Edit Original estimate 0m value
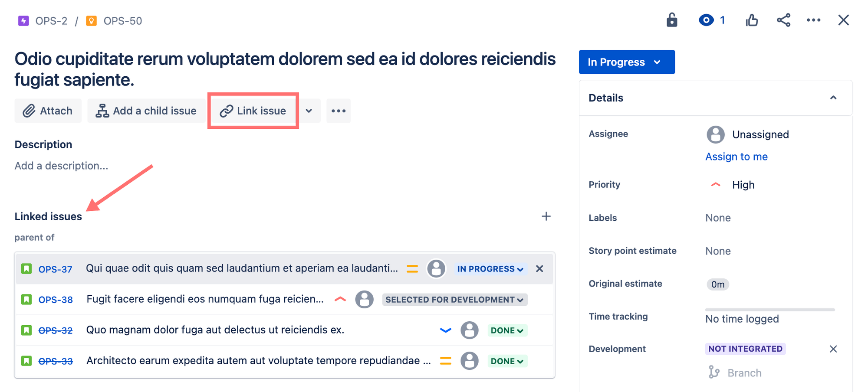 point(718,284)
